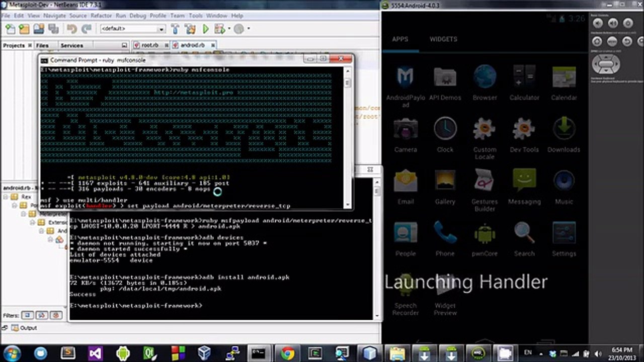This screenshot has width=644, height=362.
Task: Open People app in emulator
Action: click(406, 239)
